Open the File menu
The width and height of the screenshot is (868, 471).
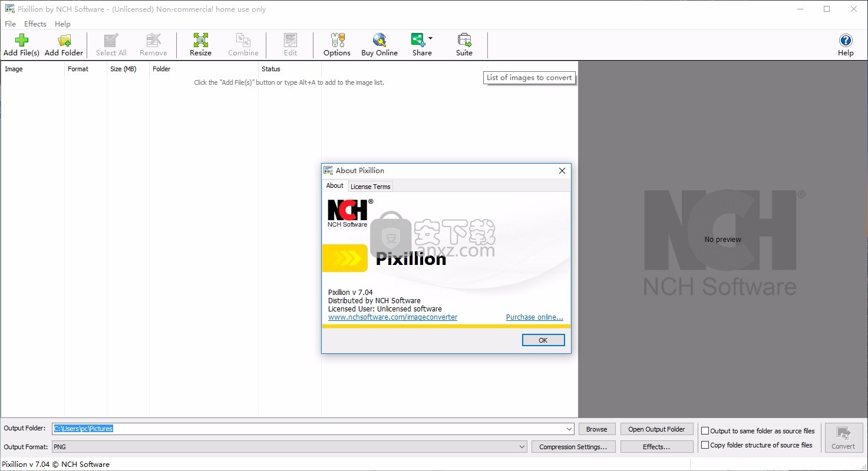(11, 24)
